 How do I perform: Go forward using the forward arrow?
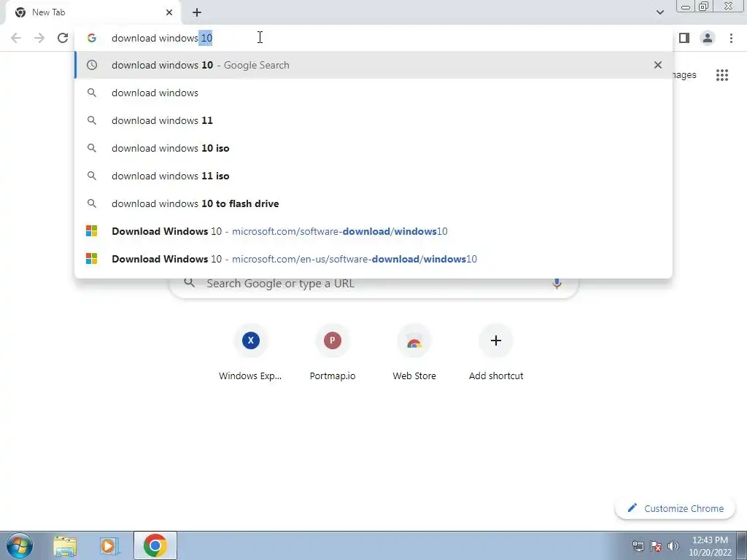pos(39,38)
